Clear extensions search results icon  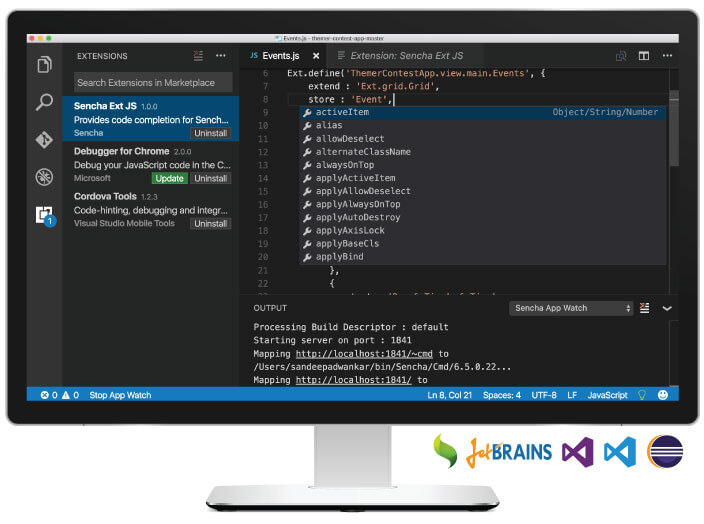198,56
